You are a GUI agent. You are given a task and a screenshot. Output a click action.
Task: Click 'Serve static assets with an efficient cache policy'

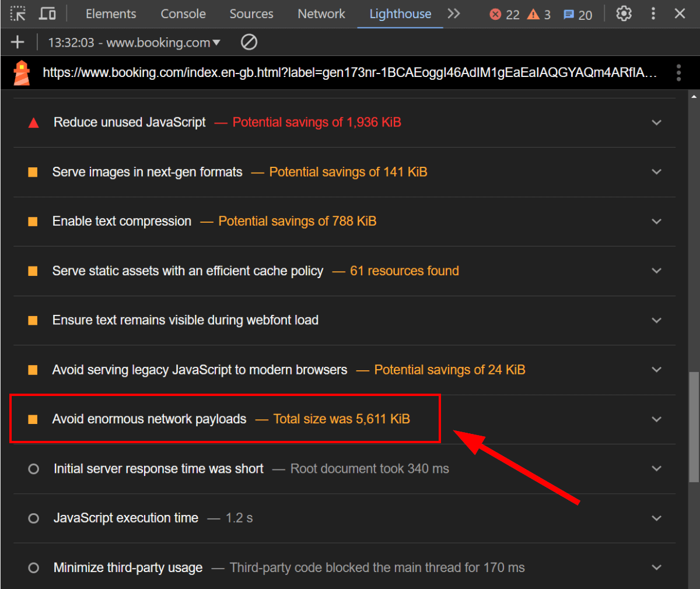[x=188, y=271]
